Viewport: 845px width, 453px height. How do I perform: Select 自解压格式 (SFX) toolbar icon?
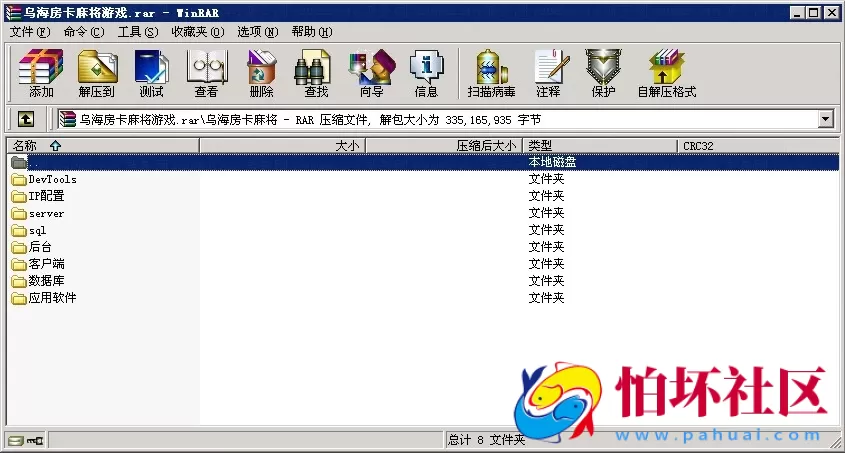pyautogui.click(x=667, y=73)
